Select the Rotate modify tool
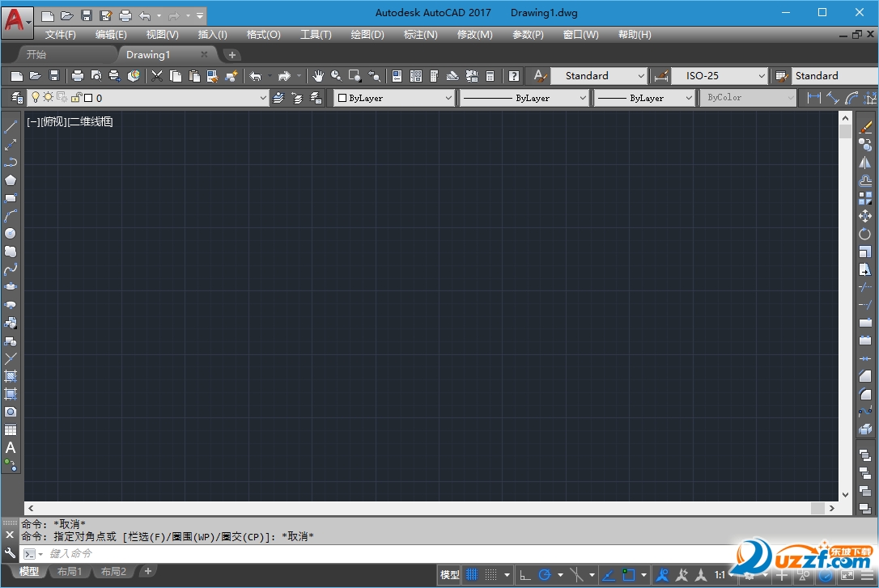This screenshot has width=879, height=588. click(x=865, y=234)
